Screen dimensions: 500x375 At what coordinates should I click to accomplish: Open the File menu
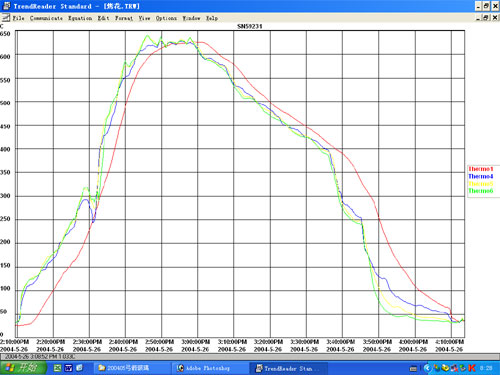pos(18,18)
